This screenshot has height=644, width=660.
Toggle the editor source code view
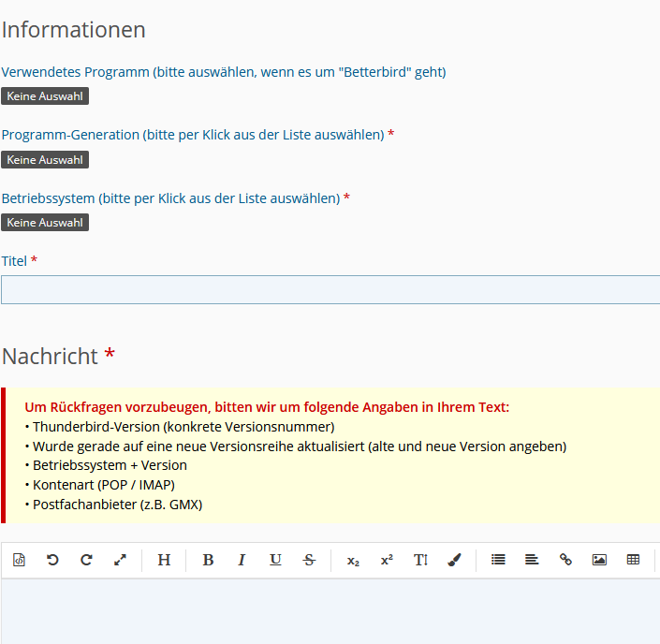19,560
